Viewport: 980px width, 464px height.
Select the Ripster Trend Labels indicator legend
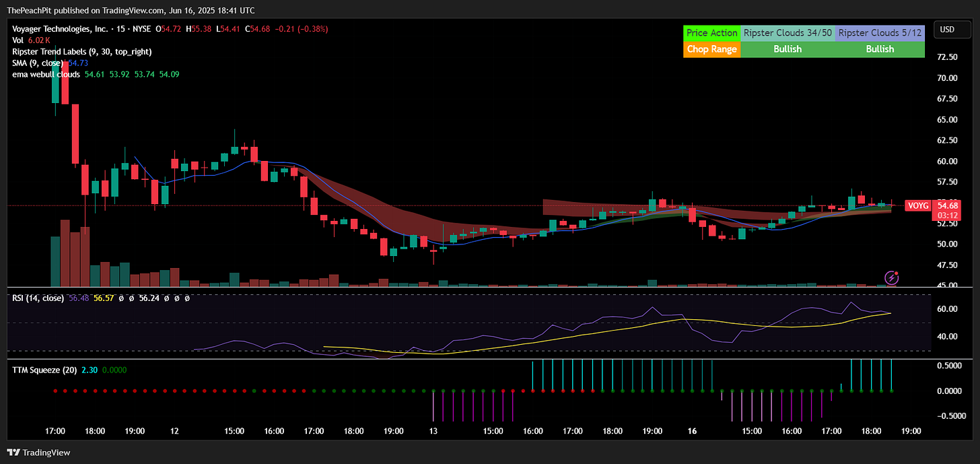tap(81, 51)
